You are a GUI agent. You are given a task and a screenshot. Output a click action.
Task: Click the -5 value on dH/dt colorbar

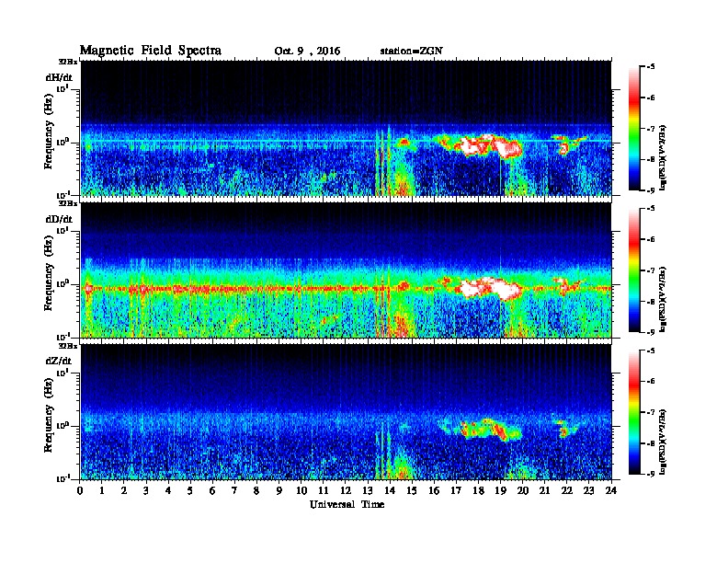click(651, 67)
